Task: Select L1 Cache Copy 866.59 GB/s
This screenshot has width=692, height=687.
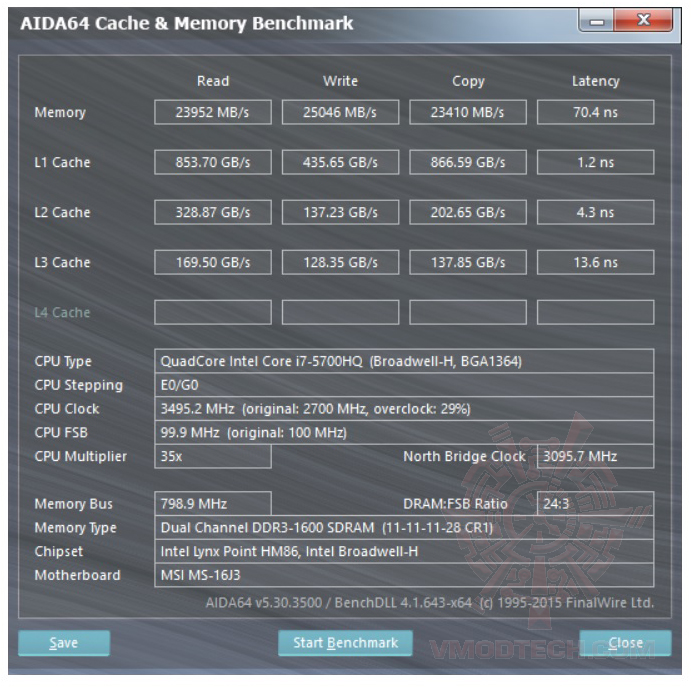Action: 468,162
